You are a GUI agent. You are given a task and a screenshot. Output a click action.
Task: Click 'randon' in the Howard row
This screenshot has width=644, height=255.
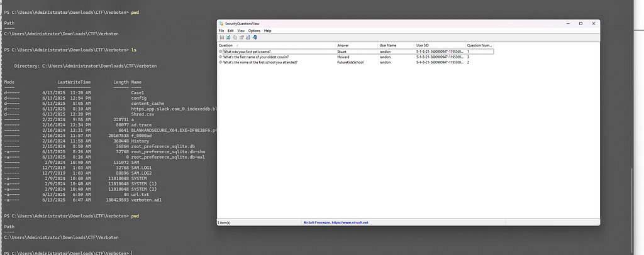385,57
